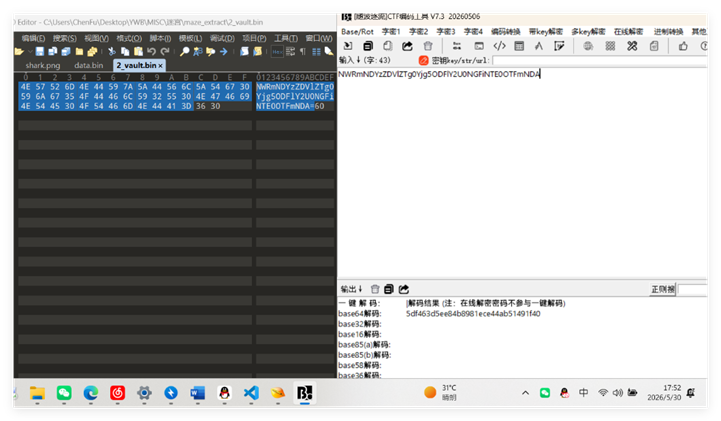
Task: Copy output with the output copy icon
Action: click(389, 289)
